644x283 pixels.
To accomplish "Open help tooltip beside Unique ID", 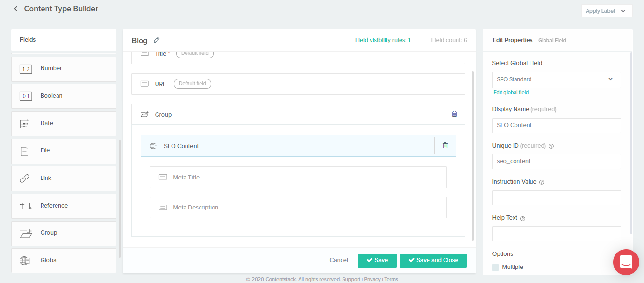I will (551, 146).
